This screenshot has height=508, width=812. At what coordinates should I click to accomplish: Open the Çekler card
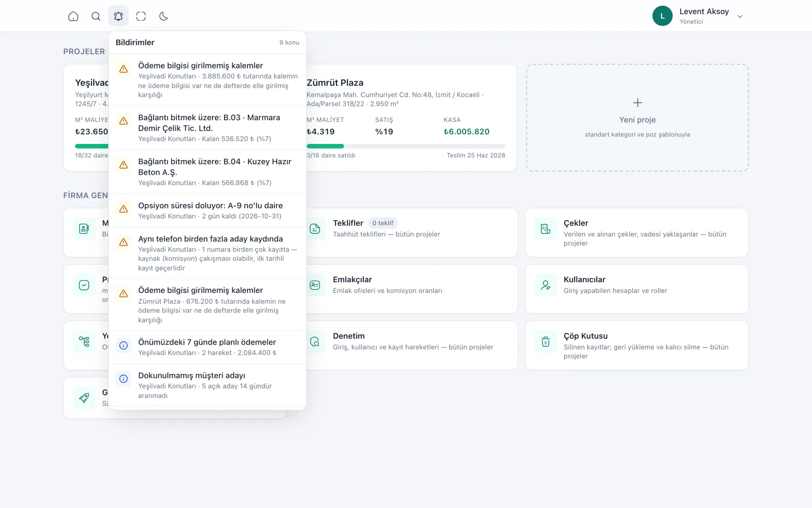(x=636, y=232)
